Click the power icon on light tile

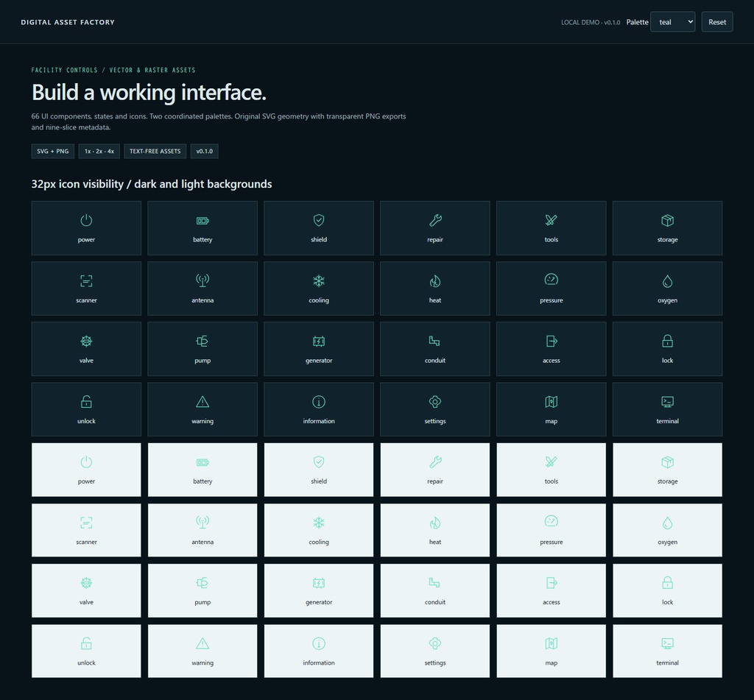pos(86,462)
